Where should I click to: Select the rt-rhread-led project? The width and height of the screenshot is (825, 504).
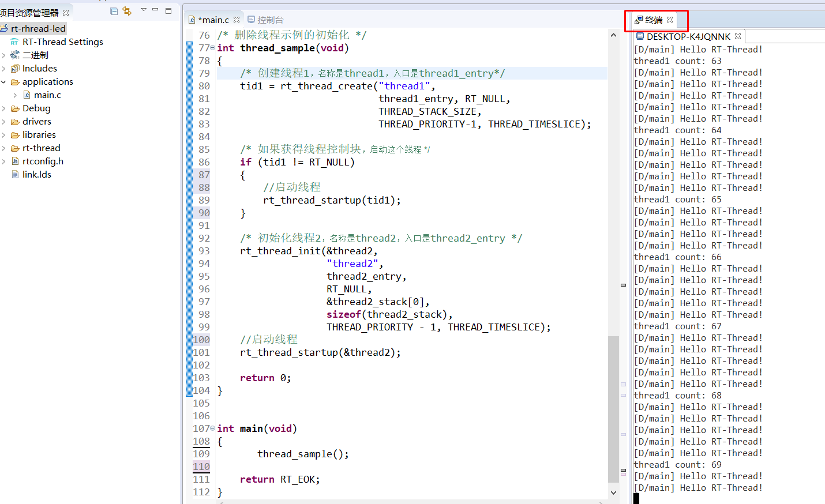pyautogui.click(x=38, y=28)
